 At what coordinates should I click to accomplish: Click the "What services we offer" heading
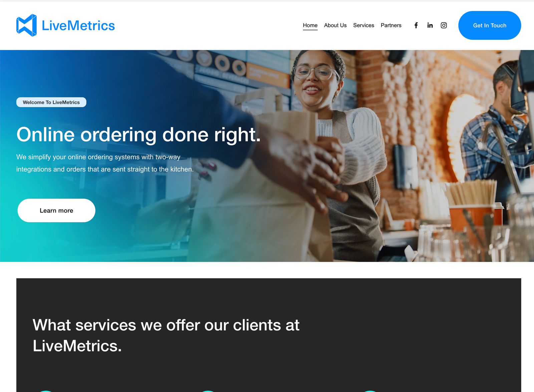point(166,335)
